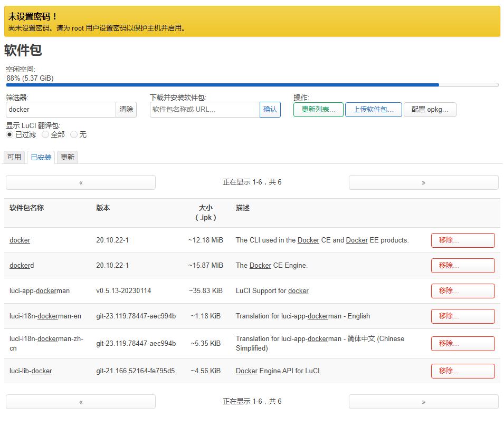Switch to the 更新 tab
The image size is (504, 427).
click(x=68, y=157)
